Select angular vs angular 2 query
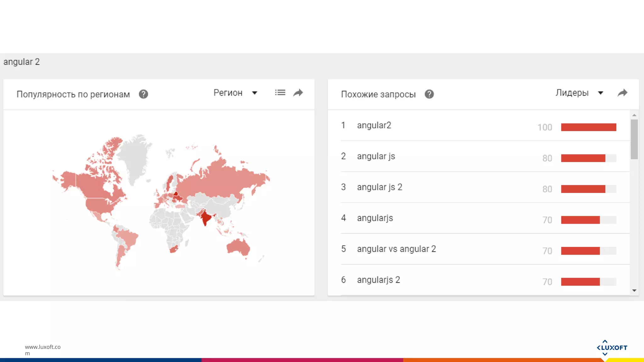The image size is (644, 362). pyautogui.click(x=396, y=249)
